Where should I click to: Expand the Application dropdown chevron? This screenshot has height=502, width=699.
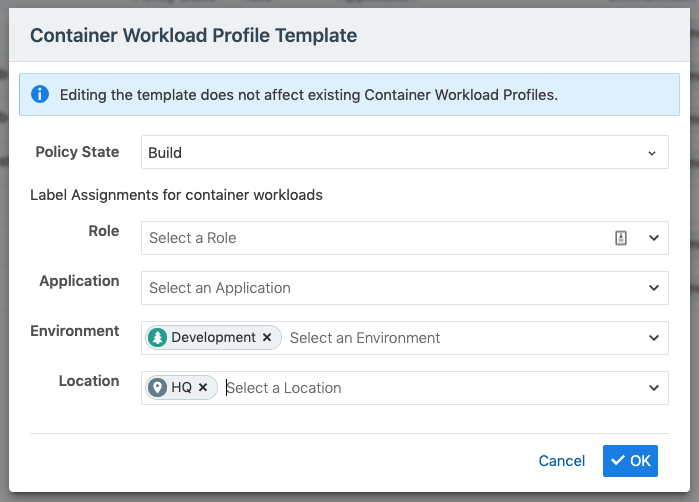pos(654,288)
